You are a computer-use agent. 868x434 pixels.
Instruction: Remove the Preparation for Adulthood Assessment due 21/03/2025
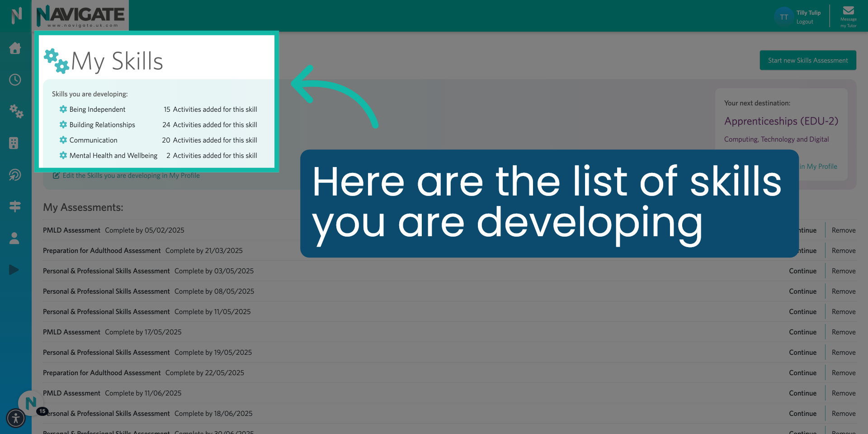[844, 250]
